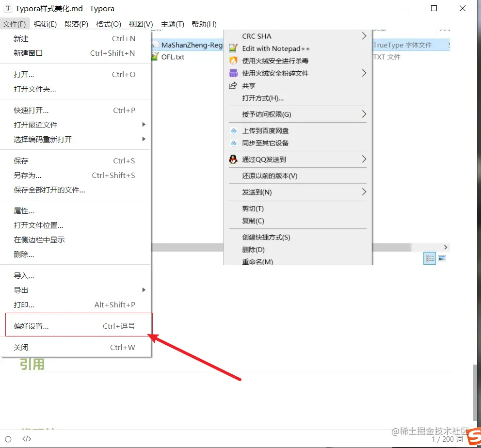This screenshot has height=448, width=481.
Task: Click Baidu Netdisk icon by 上传到百度网盘
Action: [x=233, y=131]
